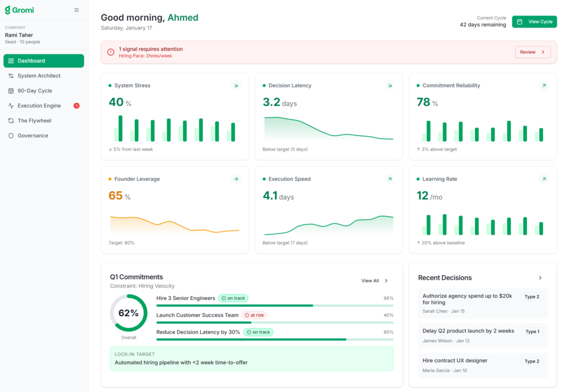Click the Gromi logo icon
The height and width of the screenshot is (392, 568).
pyautogui.click(x=8, y=10)
